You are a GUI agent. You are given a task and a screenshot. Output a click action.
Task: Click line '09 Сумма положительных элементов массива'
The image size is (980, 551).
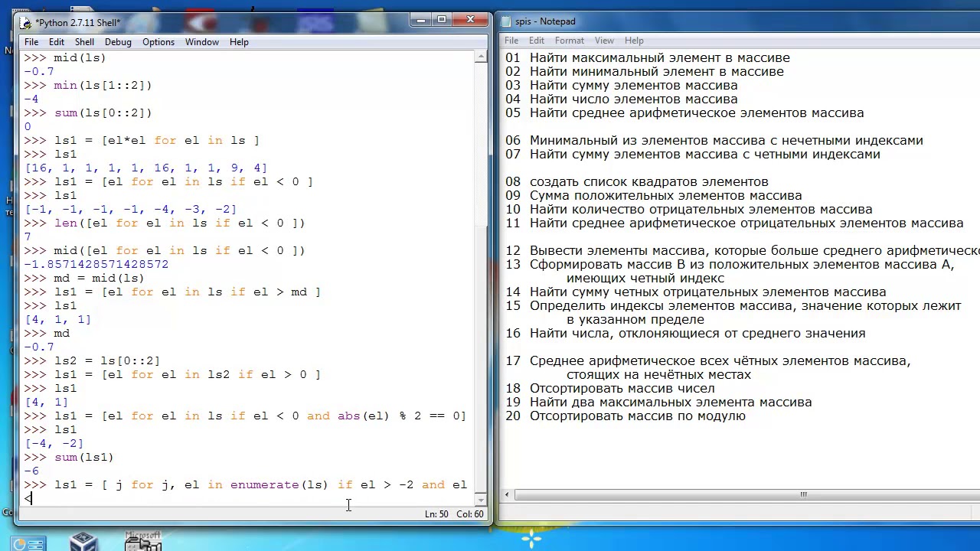click(653, 195)
